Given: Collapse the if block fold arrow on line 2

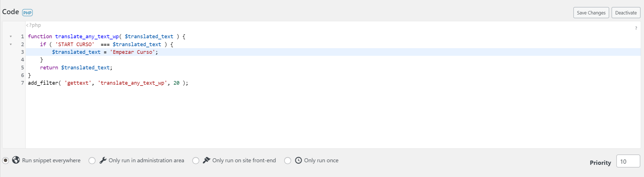Looking at the screenshot, I should click(x=11, y=44).
